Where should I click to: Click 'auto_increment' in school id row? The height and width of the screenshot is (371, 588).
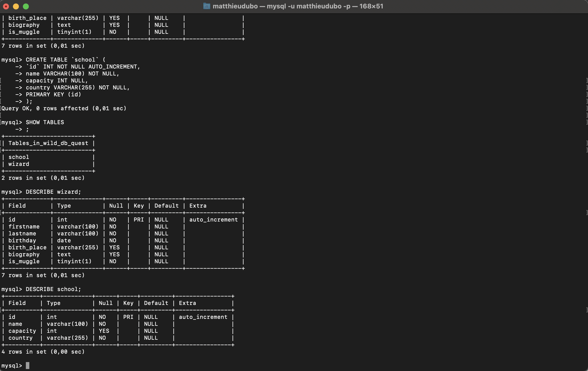203,317
